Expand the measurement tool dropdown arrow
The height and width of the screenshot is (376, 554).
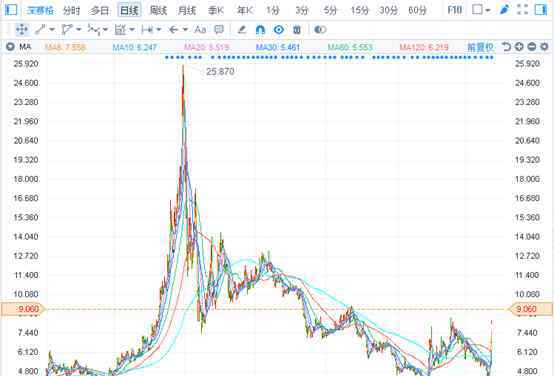159,29
